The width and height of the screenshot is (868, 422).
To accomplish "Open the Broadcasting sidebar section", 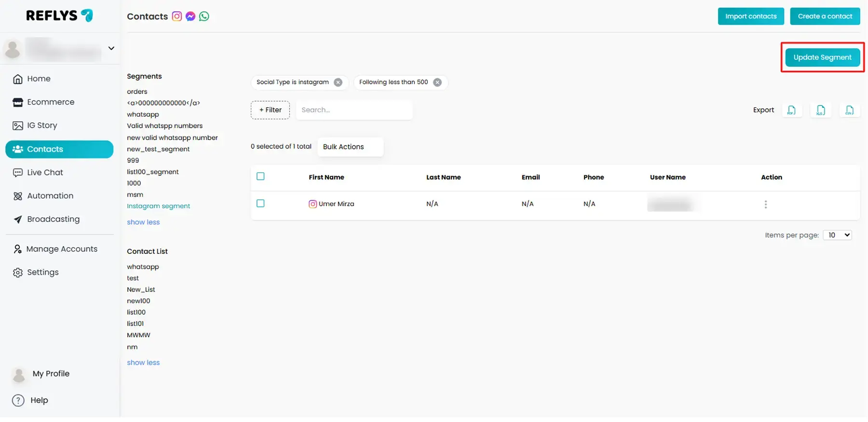I will (x=53, y=219).
